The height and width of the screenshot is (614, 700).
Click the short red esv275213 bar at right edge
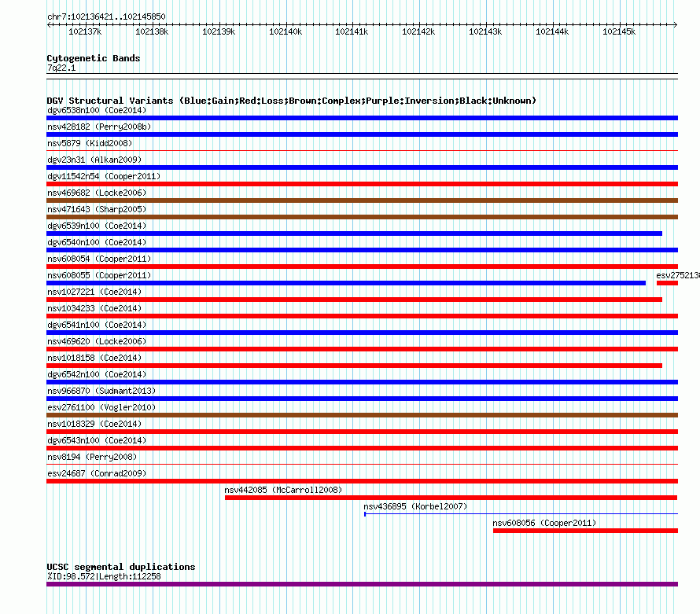[x=667, y=283]
